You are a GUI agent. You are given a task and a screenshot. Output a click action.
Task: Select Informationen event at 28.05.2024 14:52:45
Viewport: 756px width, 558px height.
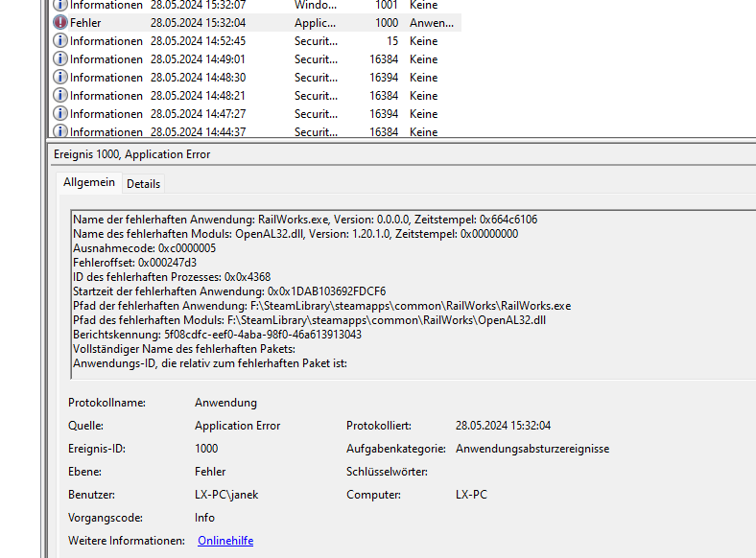[256, 41]
